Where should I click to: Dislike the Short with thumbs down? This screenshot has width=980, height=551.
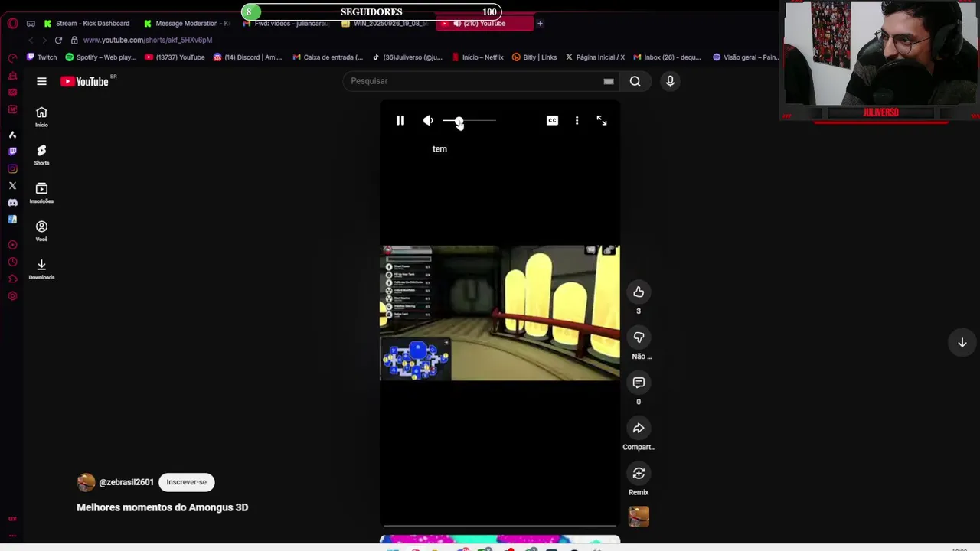639,337
